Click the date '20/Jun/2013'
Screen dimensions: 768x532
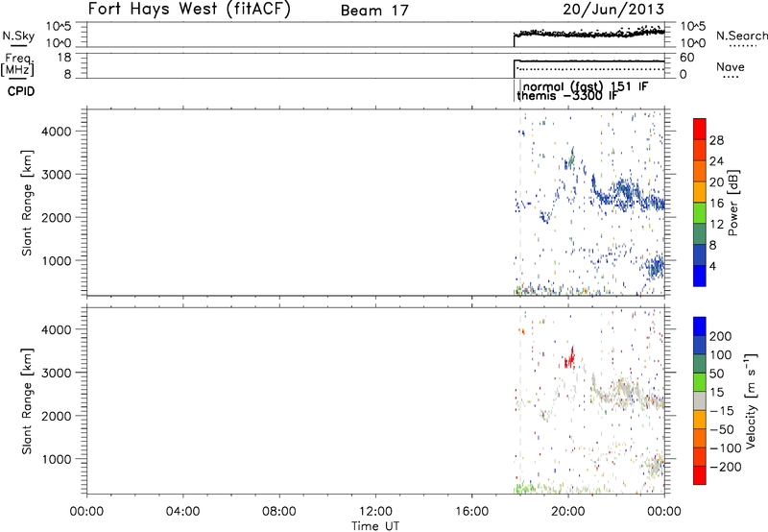point(613,9)
